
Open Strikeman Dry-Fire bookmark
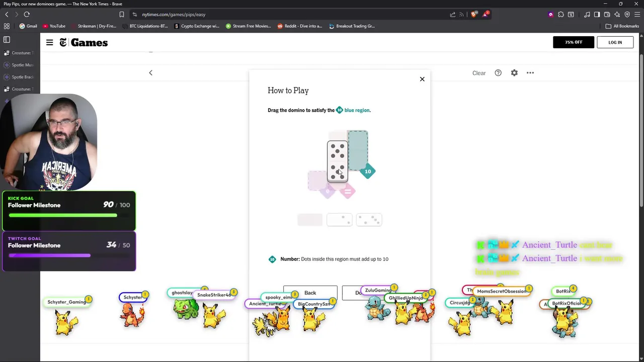[93, 26]
